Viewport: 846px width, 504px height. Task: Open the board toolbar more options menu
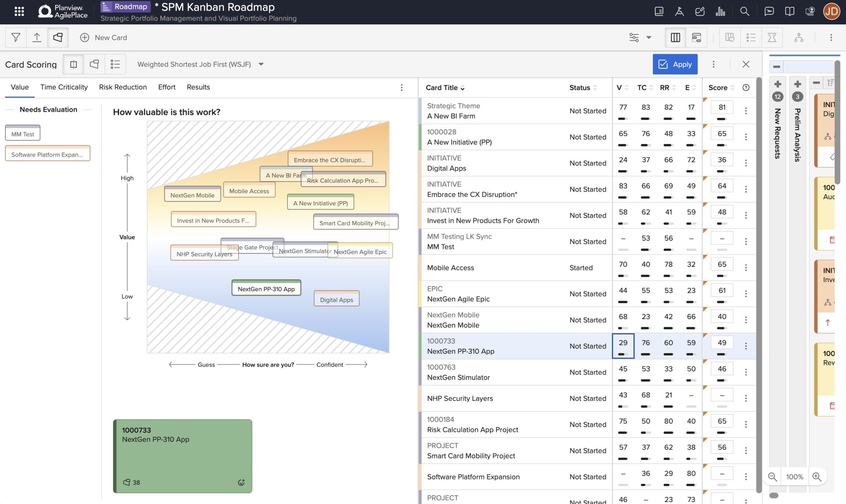click(831, 37)
